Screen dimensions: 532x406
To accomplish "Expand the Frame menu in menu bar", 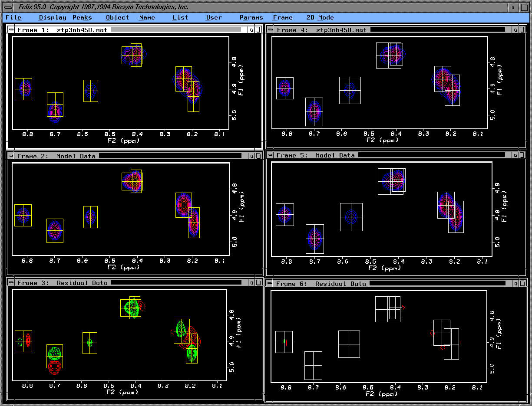I will click(x=282, y=18).
